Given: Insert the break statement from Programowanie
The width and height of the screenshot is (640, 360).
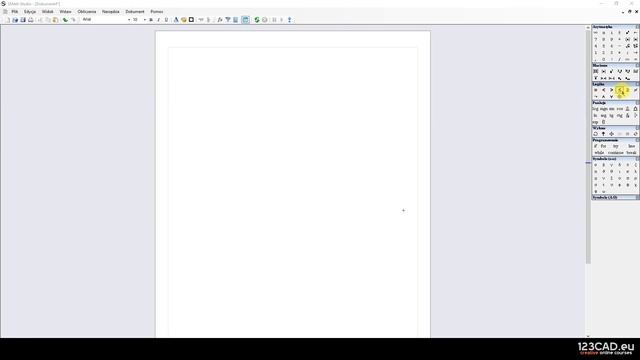Looking at the screenshot, I should coord(631,153).
